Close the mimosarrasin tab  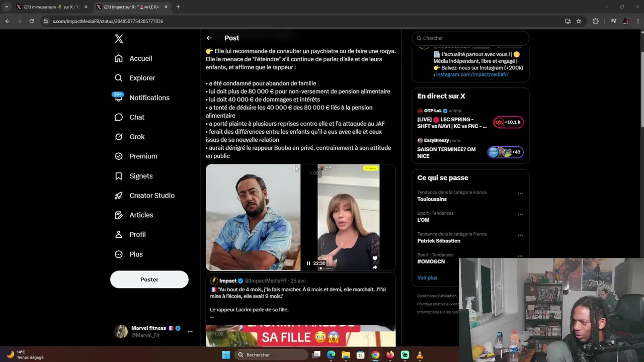pos(86,7)
